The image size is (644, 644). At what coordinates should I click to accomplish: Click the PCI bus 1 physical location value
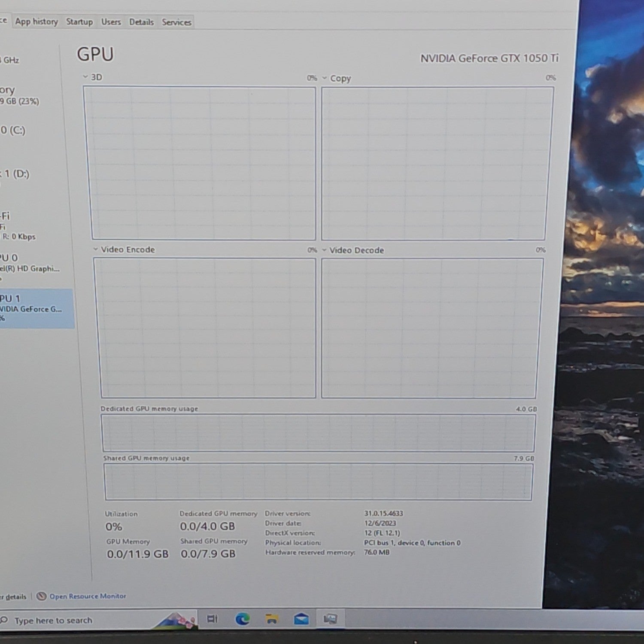coord(412,543)
